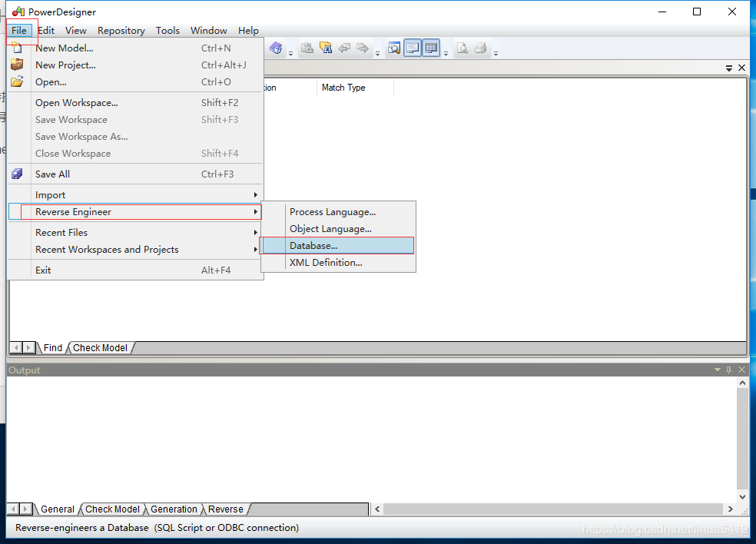The height and width of the screenshot is (544, 756).
Task: Select Database... from Reverse Engineer submenu
Action: pos(314,245)
